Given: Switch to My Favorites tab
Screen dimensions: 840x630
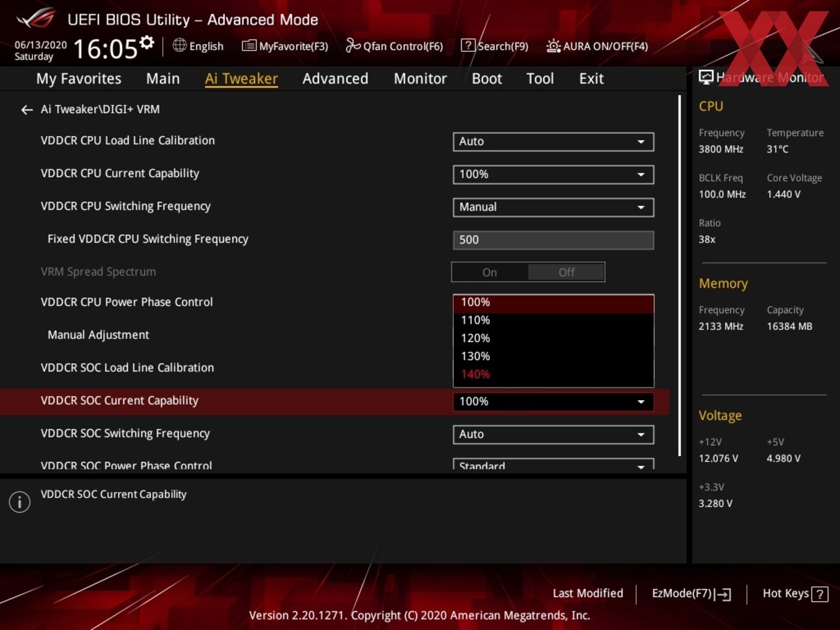Looking at the screenshot, I should click(78, 78).
